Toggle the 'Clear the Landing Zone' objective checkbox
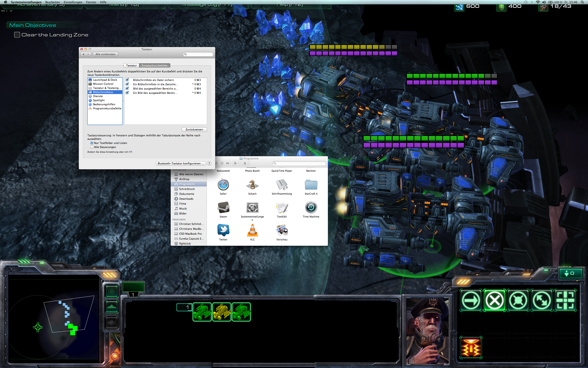The image size is (588, 368). [x=17, y=35]
